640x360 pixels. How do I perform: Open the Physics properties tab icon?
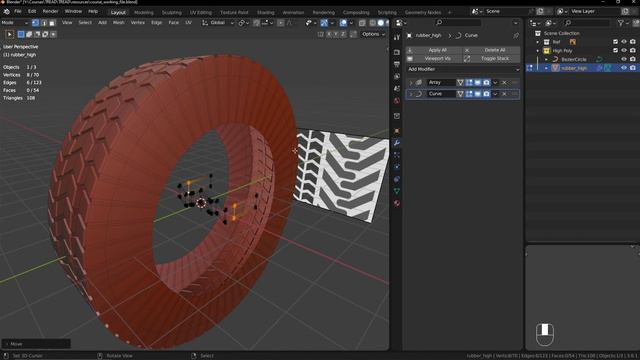(x=397, y=167)
